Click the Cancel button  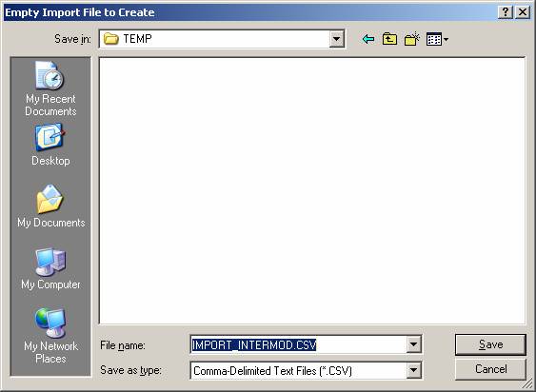coord(490,369)
